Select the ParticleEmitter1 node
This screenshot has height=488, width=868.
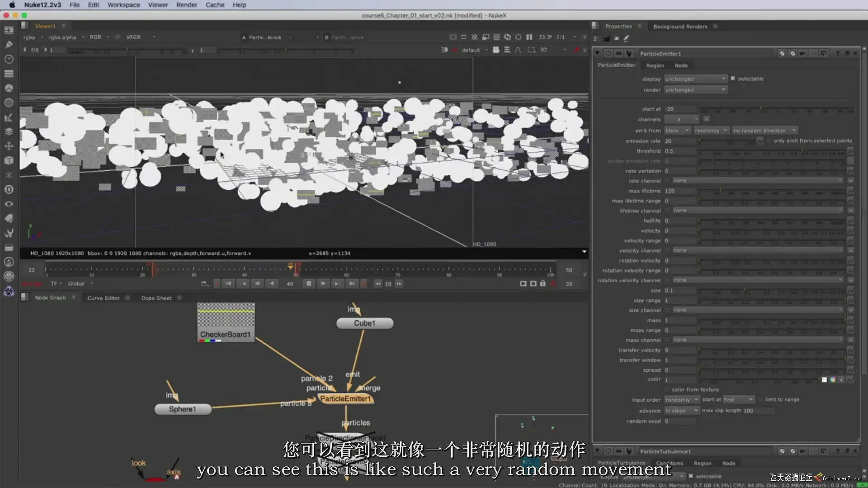tap(345, 399)
